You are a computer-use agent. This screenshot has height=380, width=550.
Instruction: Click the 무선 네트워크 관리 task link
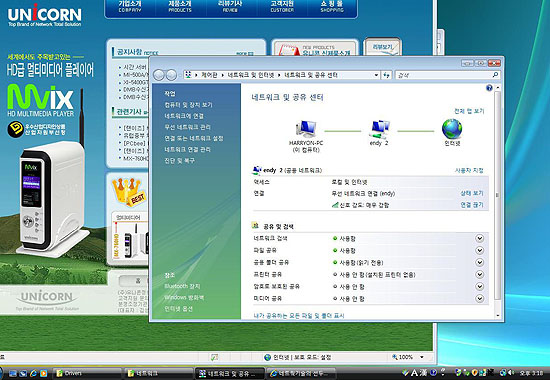coord(187,127)
